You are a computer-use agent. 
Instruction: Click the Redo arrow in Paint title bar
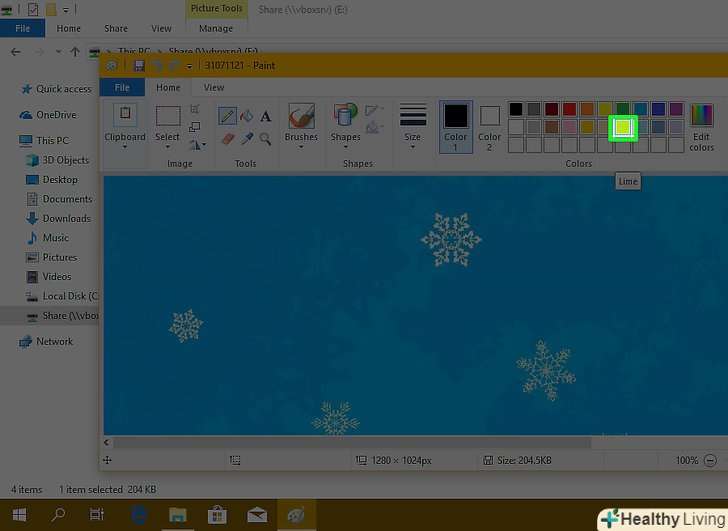point(174,65)
